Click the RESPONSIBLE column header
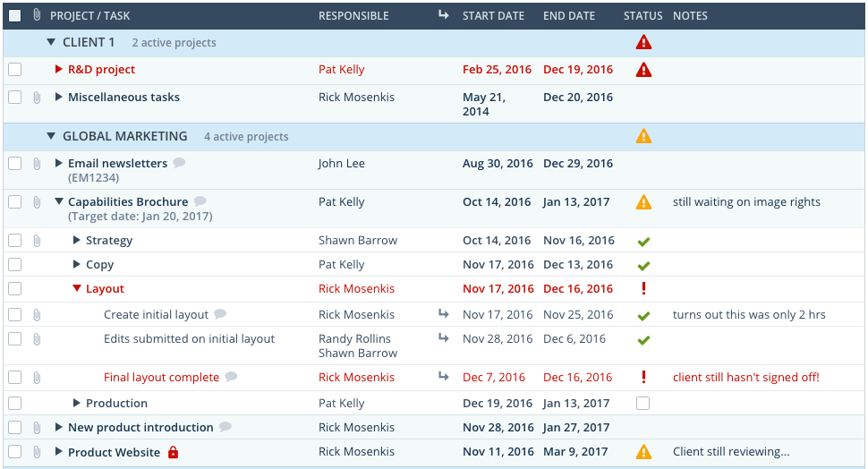The width and height of the screenshot is (868, 469). click(353, 15)
